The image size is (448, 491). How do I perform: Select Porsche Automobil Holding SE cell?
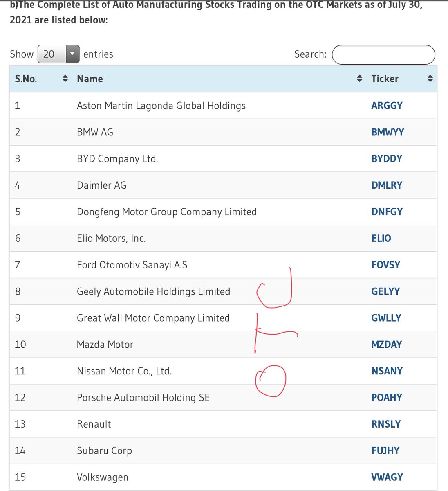(x=143, y=398)
